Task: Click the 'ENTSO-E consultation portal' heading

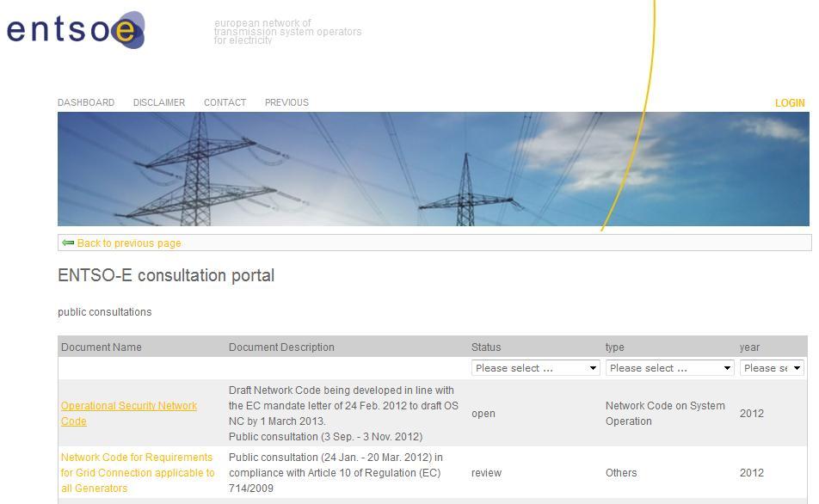Action: [x=166, y=275]
